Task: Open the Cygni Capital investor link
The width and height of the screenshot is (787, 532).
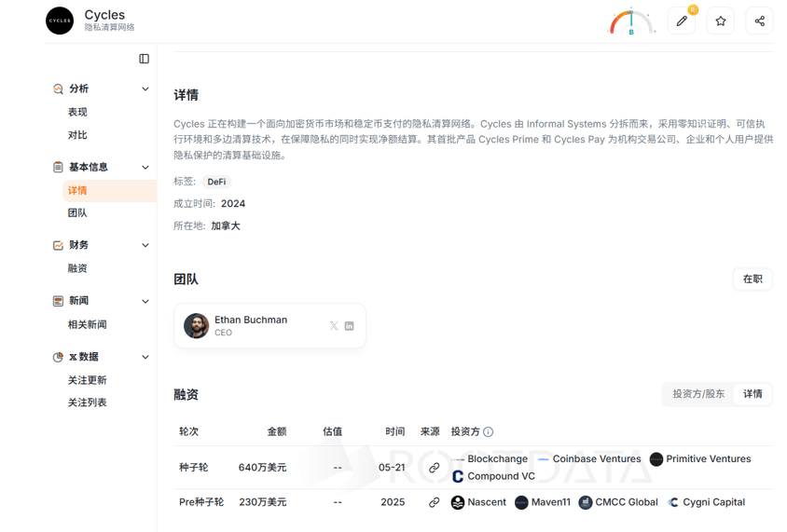Action: 713,502
